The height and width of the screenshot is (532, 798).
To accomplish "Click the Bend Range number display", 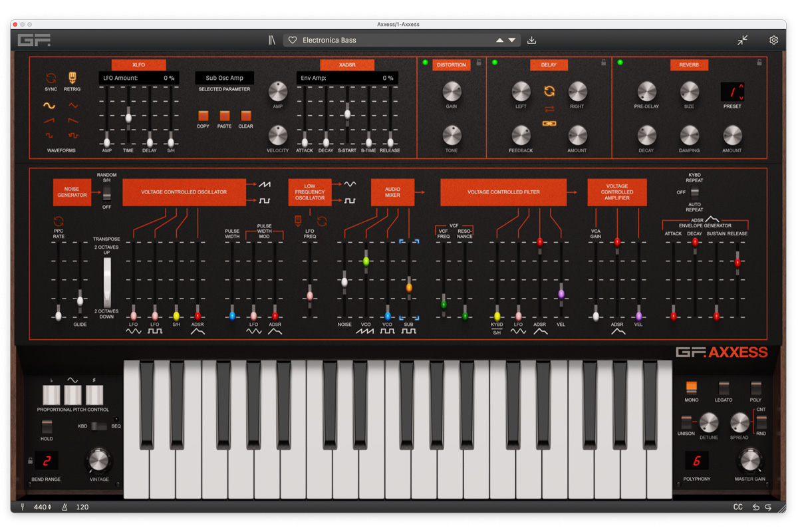I will [x=47, y=460].
